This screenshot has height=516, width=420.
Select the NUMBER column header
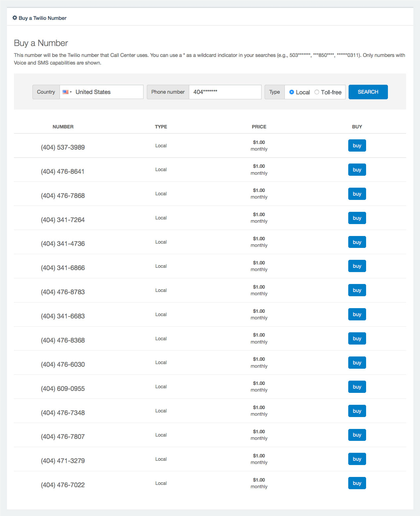coord(63,126)
